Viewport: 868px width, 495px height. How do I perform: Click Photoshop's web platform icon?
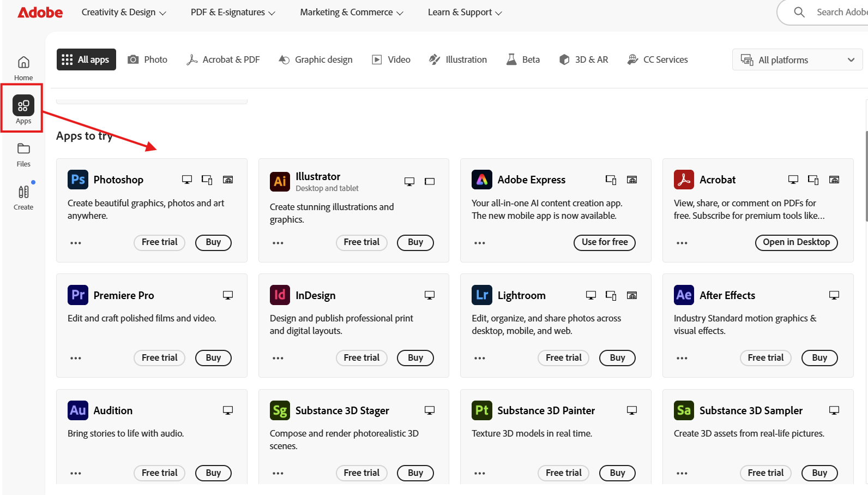click(x=228, y=180)
